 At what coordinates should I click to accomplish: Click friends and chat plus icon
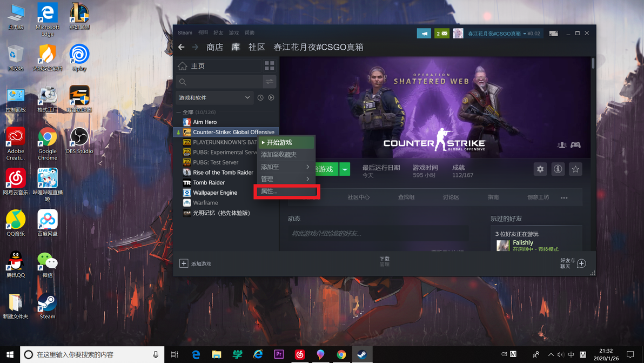pos(581,263)
